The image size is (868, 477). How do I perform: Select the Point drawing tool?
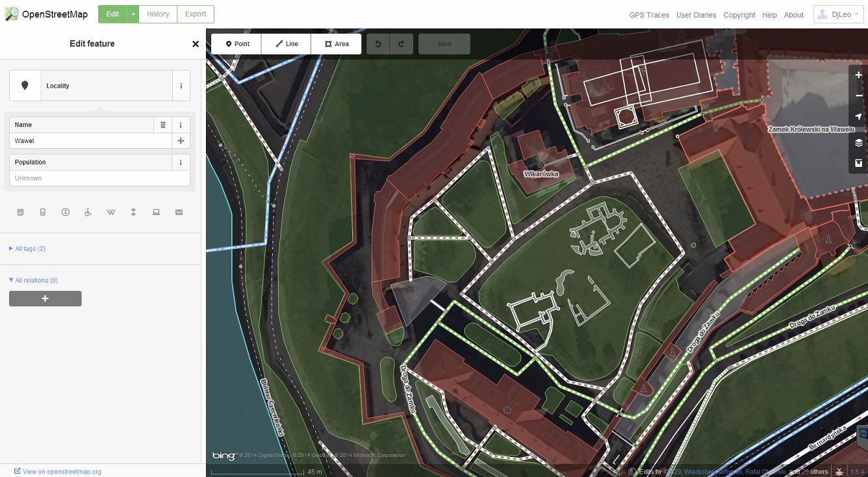[236, 44]
